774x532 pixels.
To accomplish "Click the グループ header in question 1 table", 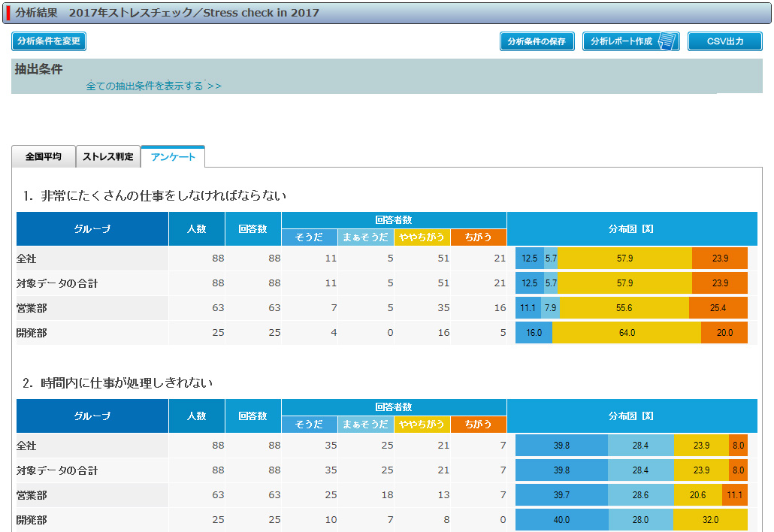I will click(x=92, y=229).
